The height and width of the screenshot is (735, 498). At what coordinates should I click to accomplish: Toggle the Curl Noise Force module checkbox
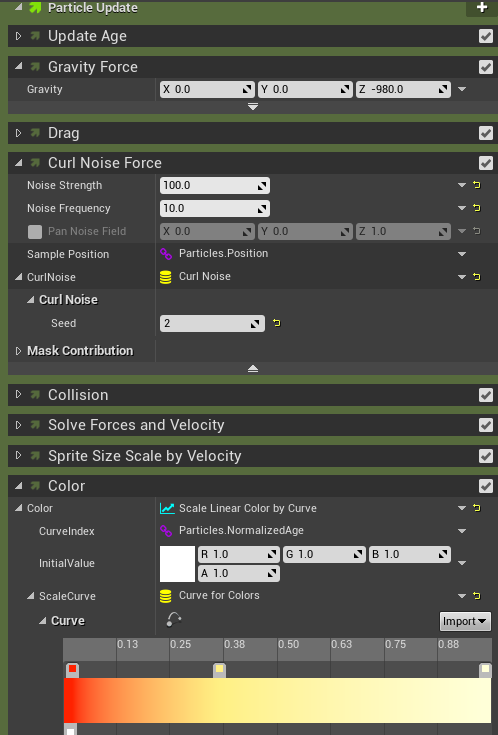coord(486,163)
